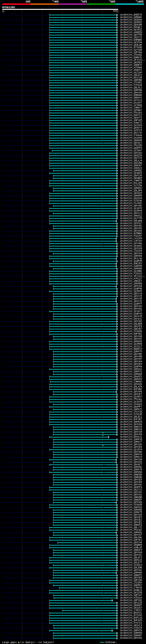Select label UniRef100_A7P1Z7
The width and height of the screenshot is (146, 644).
(x=131, y=278)
